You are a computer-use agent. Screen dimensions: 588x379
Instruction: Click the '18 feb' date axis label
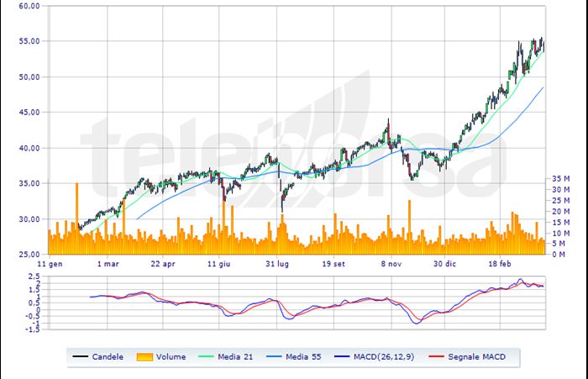click(x=501, y=263)
